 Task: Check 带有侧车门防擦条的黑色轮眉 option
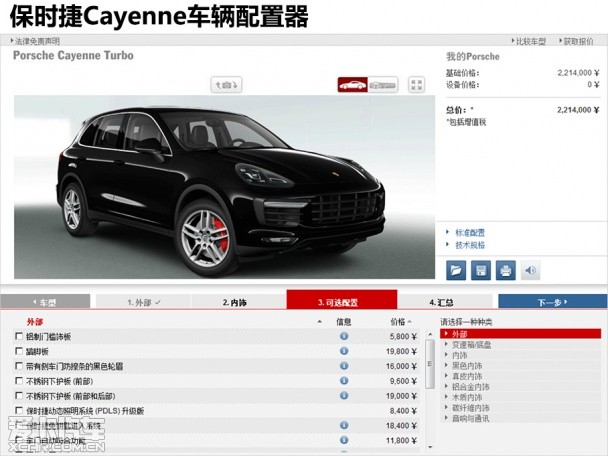[x=19, y=366]
